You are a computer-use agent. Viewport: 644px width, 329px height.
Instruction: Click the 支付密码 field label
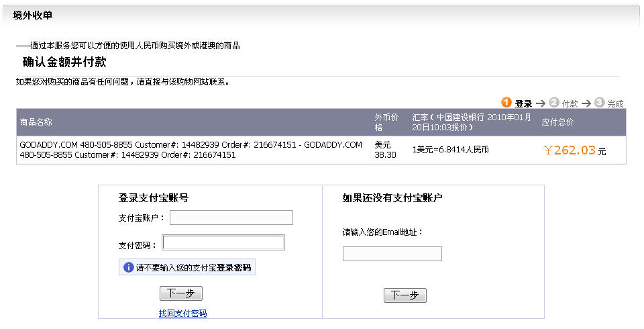coord(138,246)
